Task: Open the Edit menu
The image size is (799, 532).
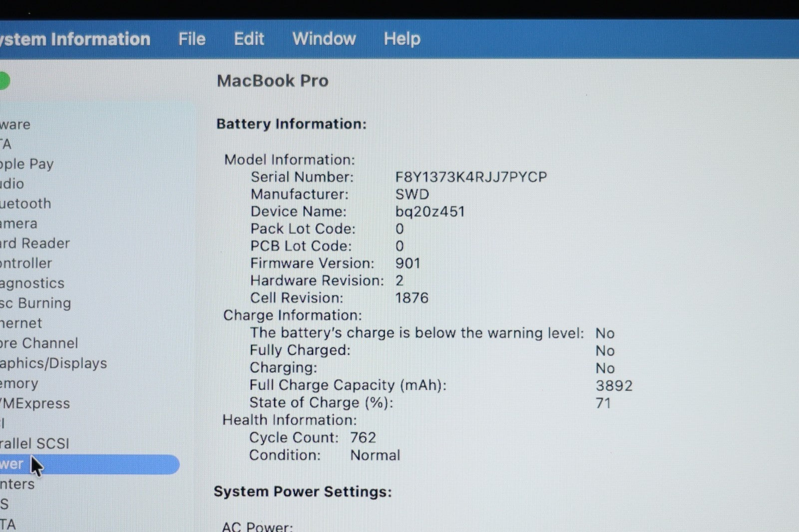Action: [249, 39]
